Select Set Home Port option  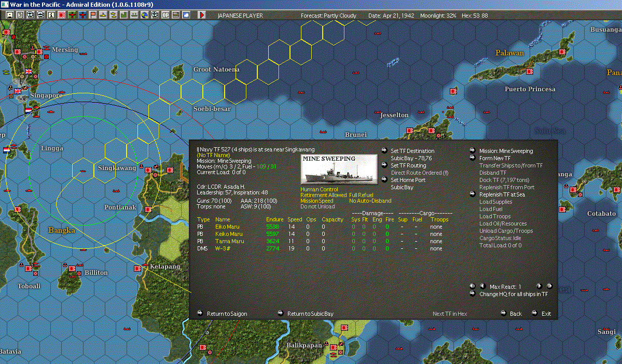tap(408, 179)
